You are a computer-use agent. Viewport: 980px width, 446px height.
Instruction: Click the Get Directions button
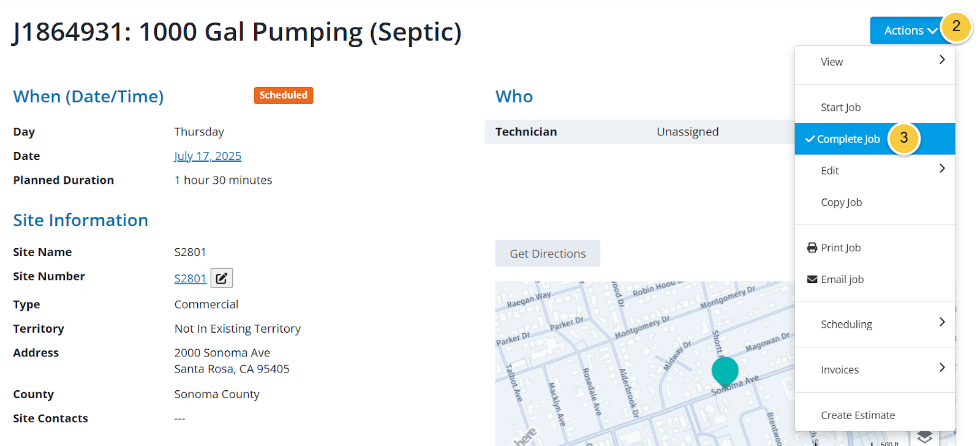548,254
